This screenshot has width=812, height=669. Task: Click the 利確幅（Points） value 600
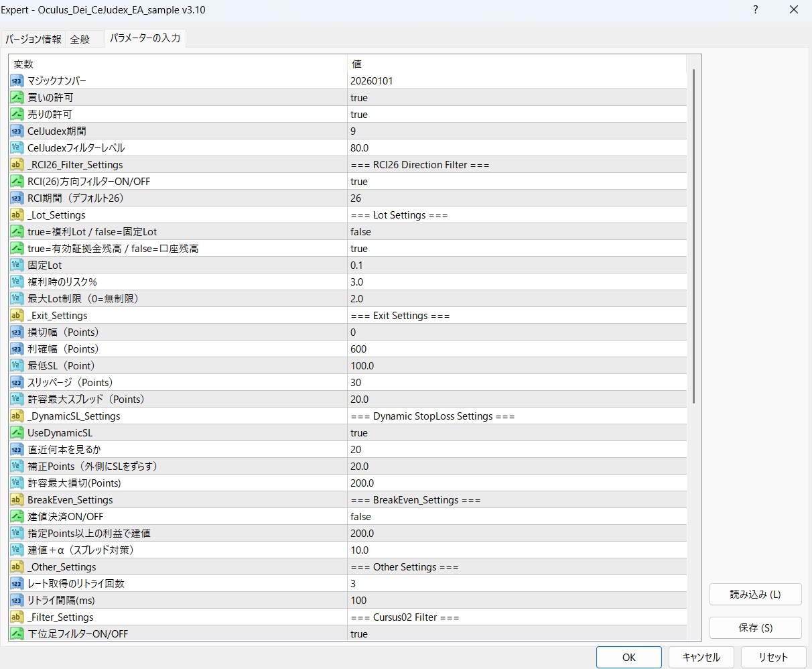pyautogui.click(x=358, y=349)
